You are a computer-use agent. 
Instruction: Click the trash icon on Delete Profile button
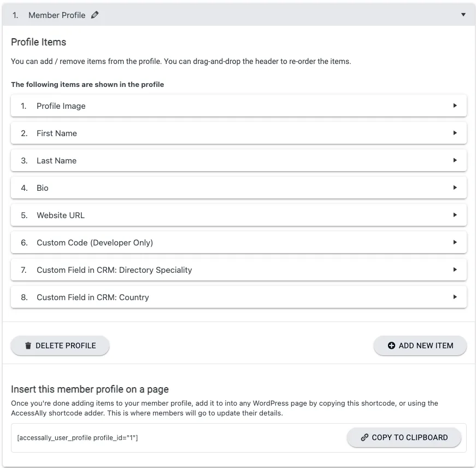pyautogui.click(x=28, y=346)
